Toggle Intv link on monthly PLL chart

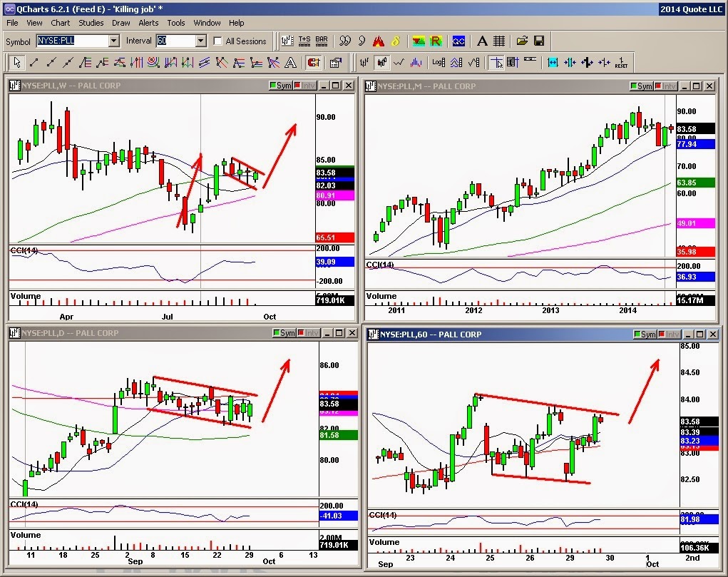click(x=665, y=86)
